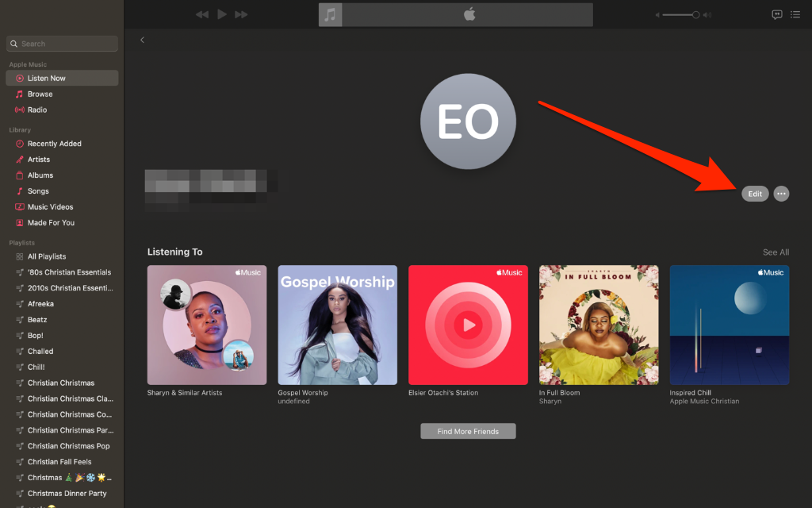Open the lyrics speech bubble icon

[777, 14]
